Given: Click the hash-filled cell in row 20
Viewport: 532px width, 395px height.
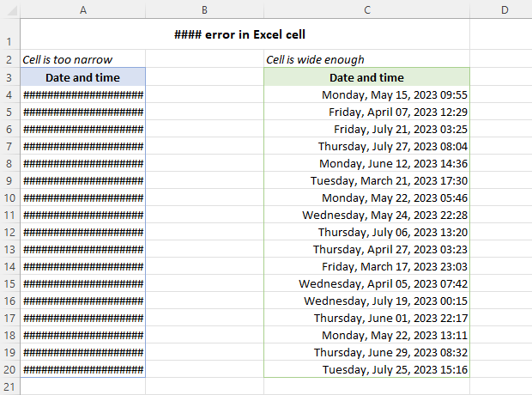Looking at the screenshot, I should [x=82, y=369].
